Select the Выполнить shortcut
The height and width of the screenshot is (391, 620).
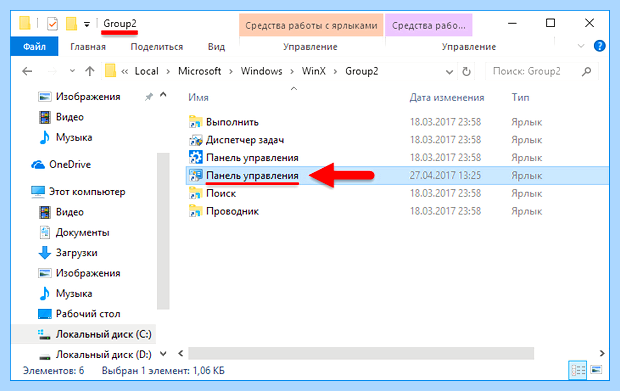(232, 122)
